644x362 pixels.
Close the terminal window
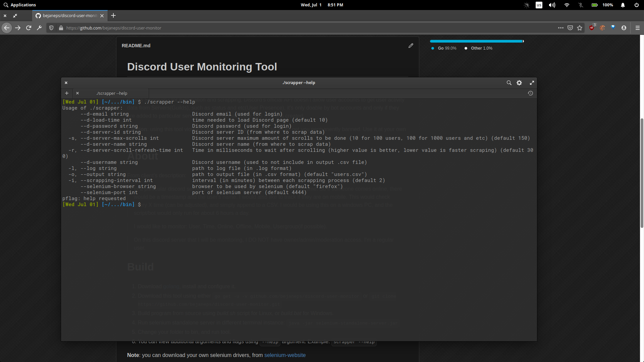click(66, 83)
